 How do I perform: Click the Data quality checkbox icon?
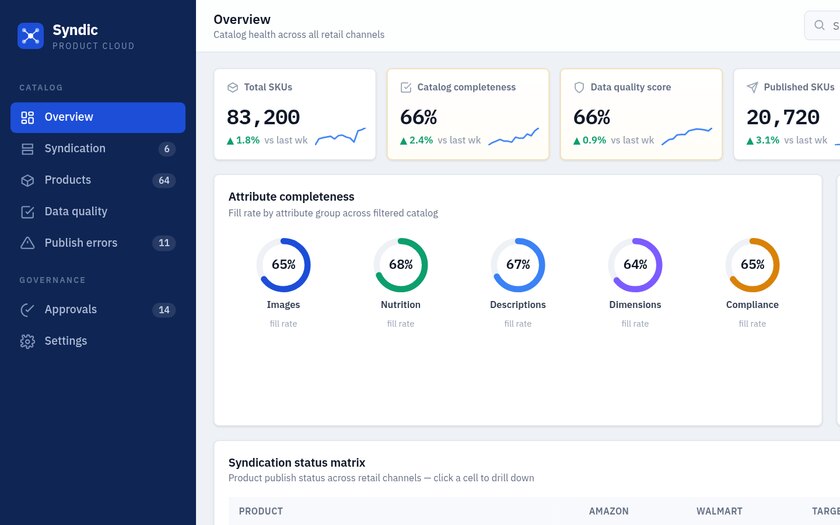pyautogui.click(x=27, y=212)
